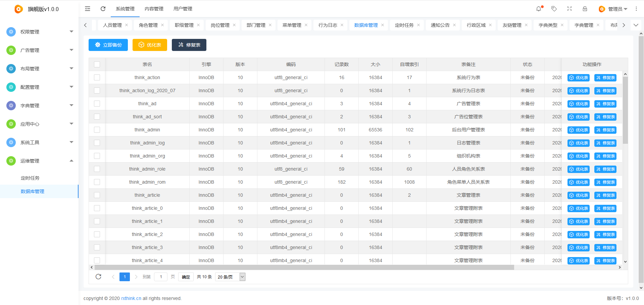The height and width of the screenshot is (305, 644).
Task: Check the select-all header checkbox
Action: pos(97,64)
